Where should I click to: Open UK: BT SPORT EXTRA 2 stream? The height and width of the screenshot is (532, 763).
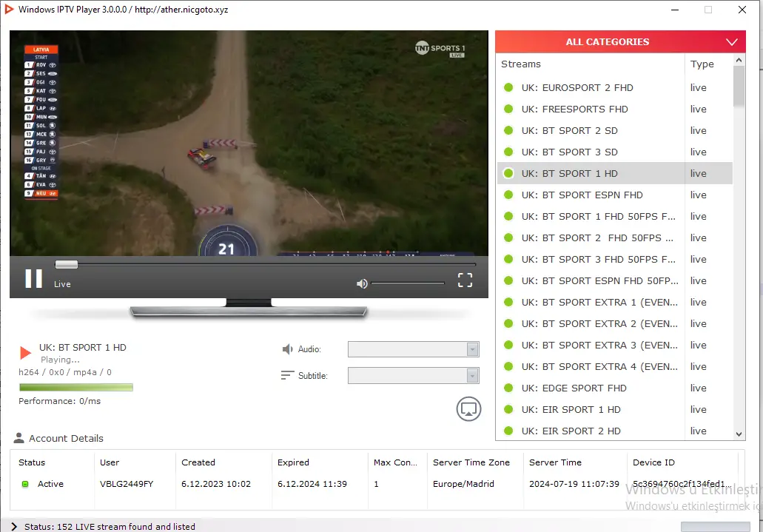(x=614, y=323)
